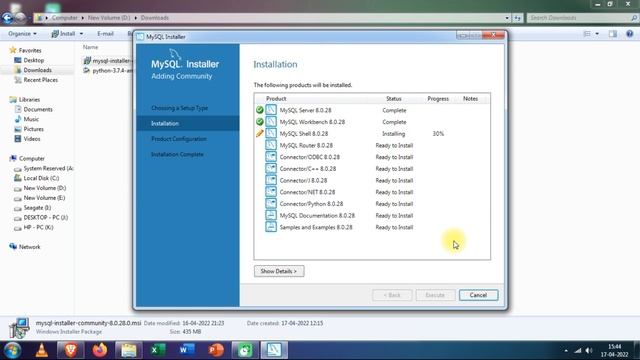Open Downloads in Explorer Favorites
Viewport: 640px width, 360px height.
(x=33, y=70)
